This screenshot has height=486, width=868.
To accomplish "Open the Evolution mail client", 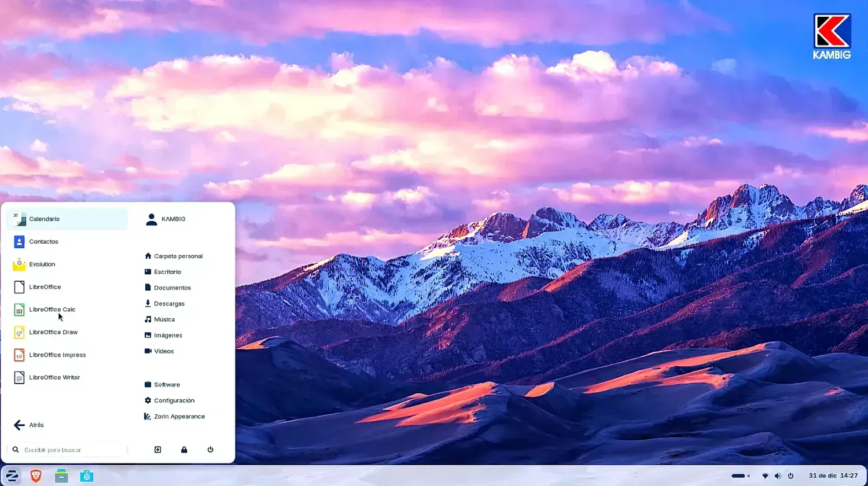I will tap(43, 264).
